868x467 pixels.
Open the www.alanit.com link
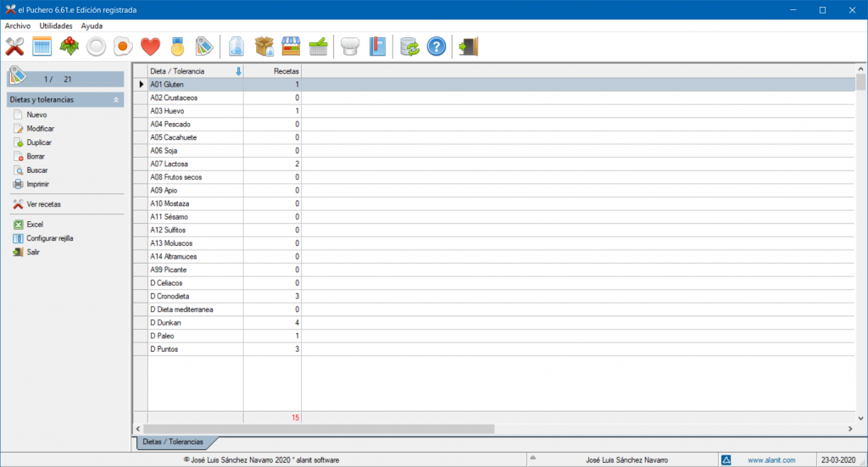(x=771, y=460)
